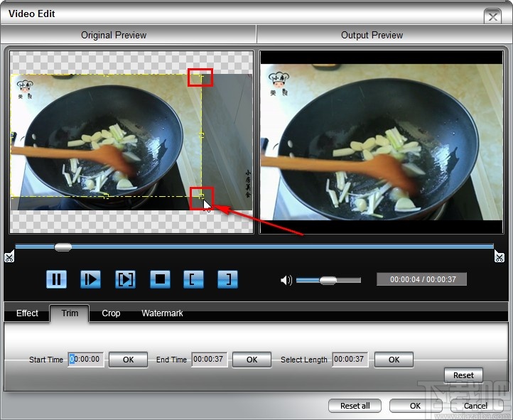Viewport: 513px width, 420px height.
Task: Confirm End Time with its OK button
Action: (x=252, y=360)
